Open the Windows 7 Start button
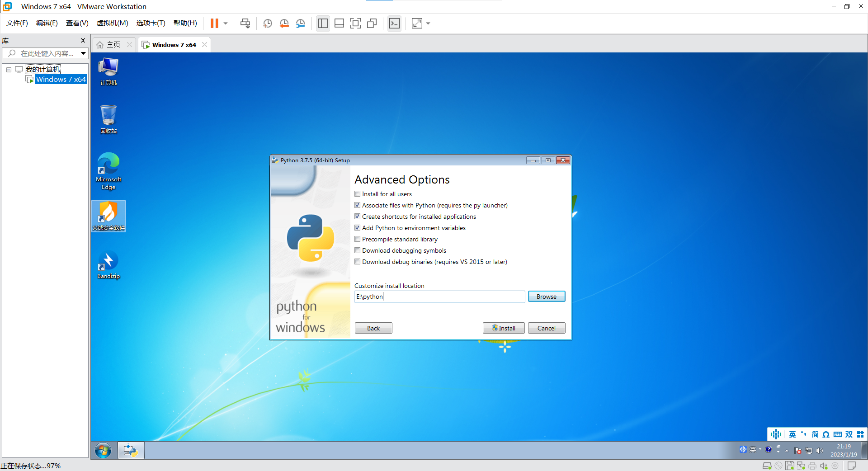 [x=103, y=451]
